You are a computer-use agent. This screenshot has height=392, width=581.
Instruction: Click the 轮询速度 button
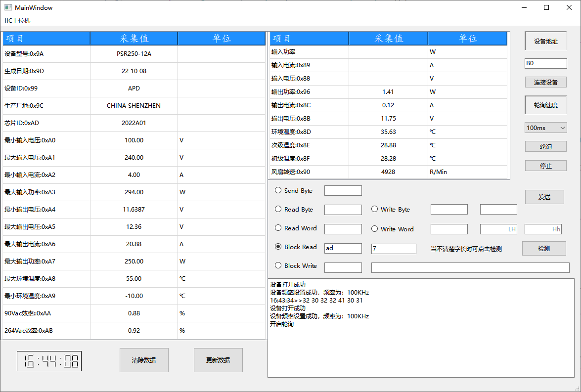point(545,105)
